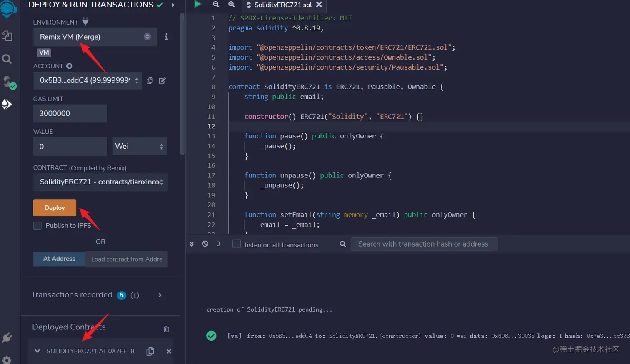
Task: Delete all deployed contracts trash icon
Action: 166,329
